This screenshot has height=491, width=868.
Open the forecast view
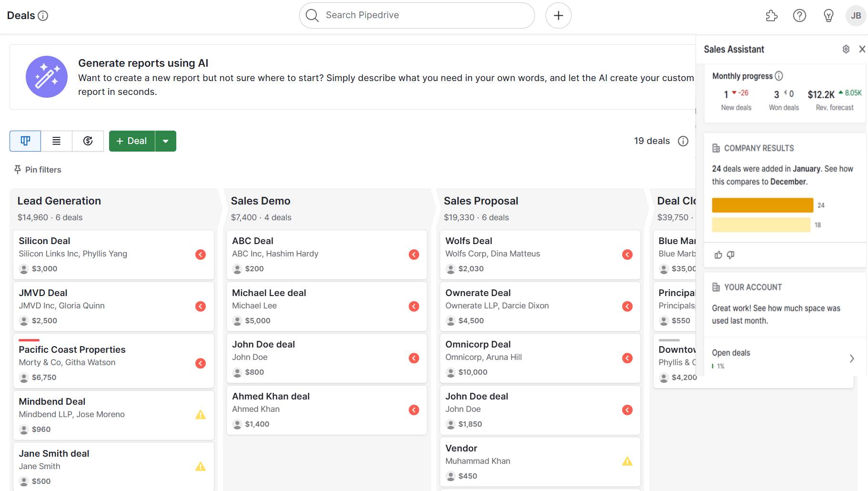point(88,141)
